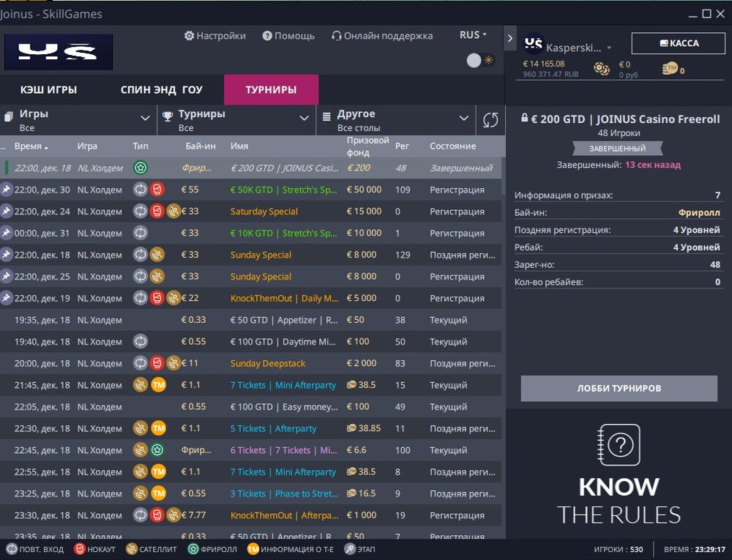Open the RUS language dropdown
732x560 pixels.
tap(473, 35)
